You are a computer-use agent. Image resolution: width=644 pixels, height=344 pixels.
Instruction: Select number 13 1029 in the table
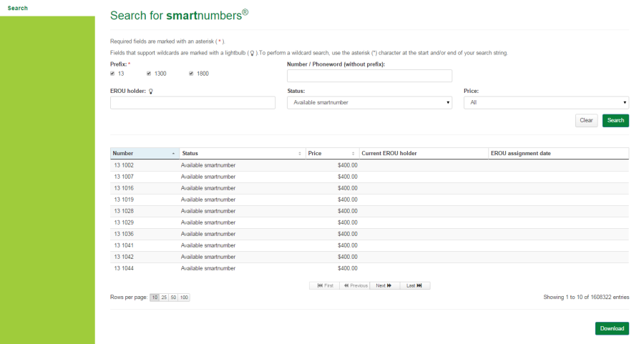pyautogui.click(x=124, y=223)
